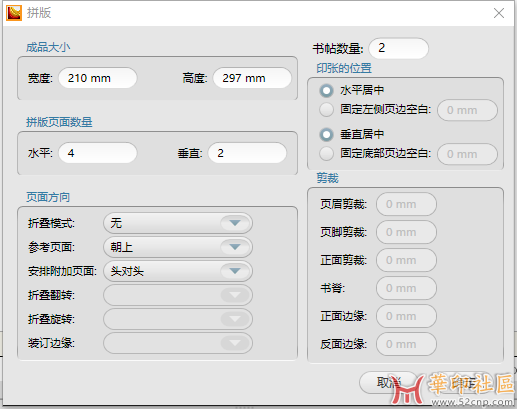The image size is (517, 409).
Task: Click the 折叠旋转 dropdown arrow
Action: point(235,319)
